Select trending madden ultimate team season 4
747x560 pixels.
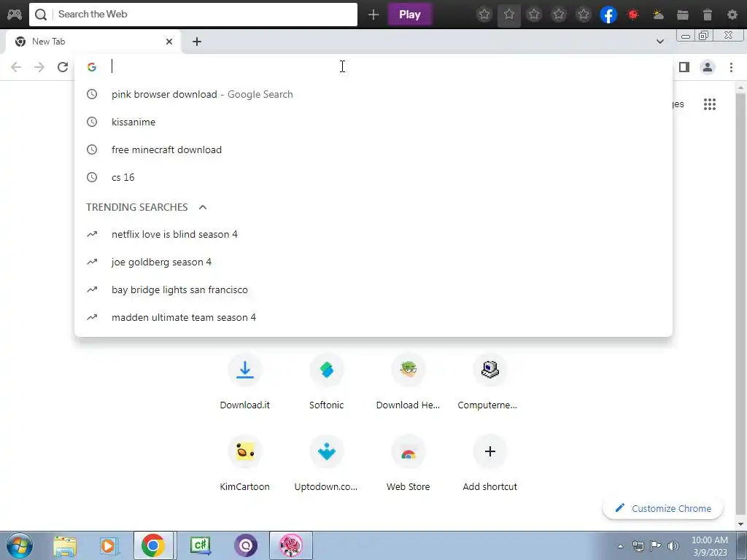pyautogui.click(x=373, y=317)
